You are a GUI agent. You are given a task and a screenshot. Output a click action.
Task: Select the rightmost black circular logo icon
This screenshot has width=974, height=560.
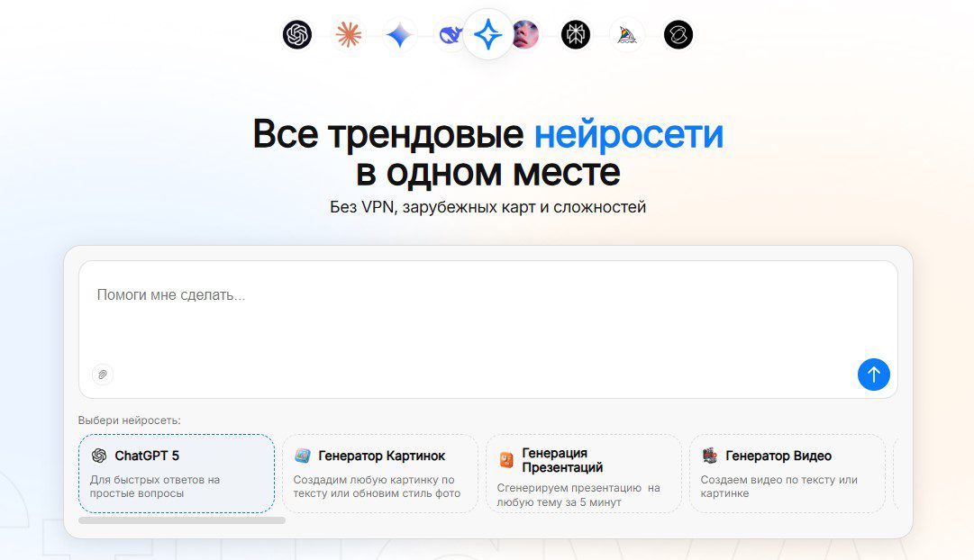[678, 36]
